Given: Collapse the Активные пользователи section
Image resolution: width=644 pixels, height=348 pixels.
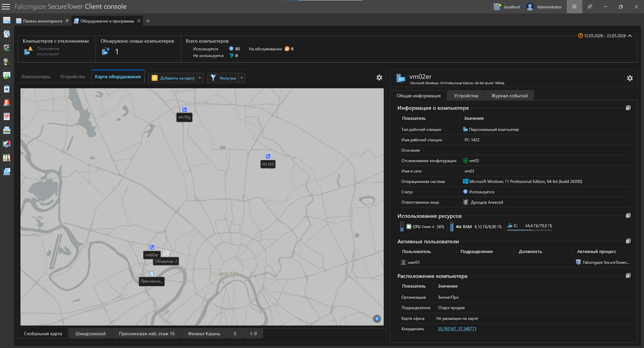Looking at the screenshot, I should tap(628, 241).
